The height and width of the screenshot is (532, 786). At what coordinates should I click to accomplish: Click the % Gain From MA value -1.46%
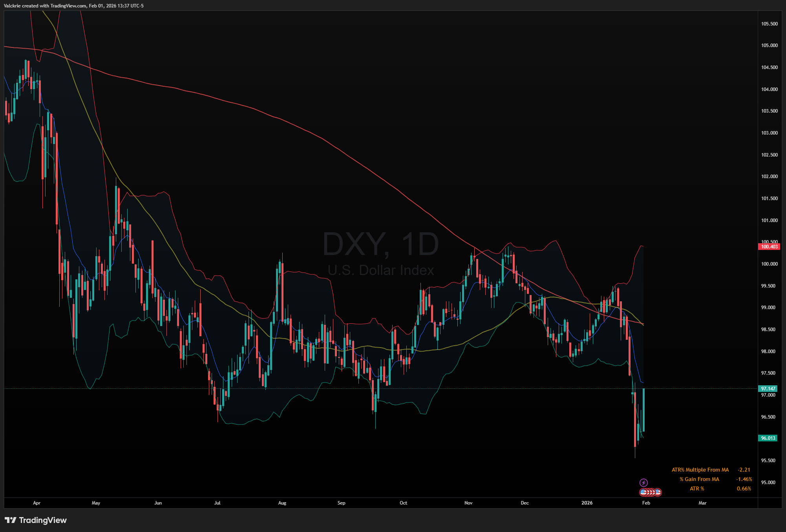pyautogui.click(x=744, y=479)
